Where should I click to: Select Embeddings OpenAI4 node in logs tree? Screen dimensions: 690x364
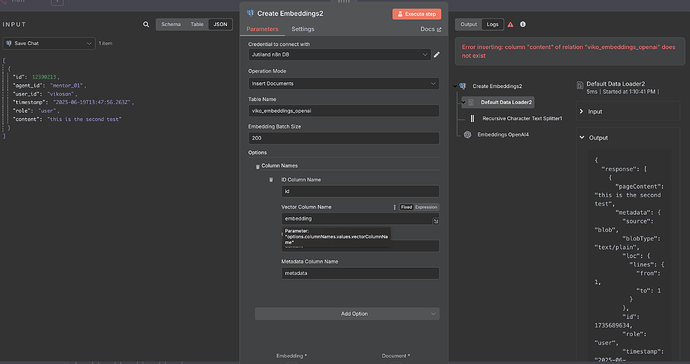pyautogui.click(x=503, y=135)
